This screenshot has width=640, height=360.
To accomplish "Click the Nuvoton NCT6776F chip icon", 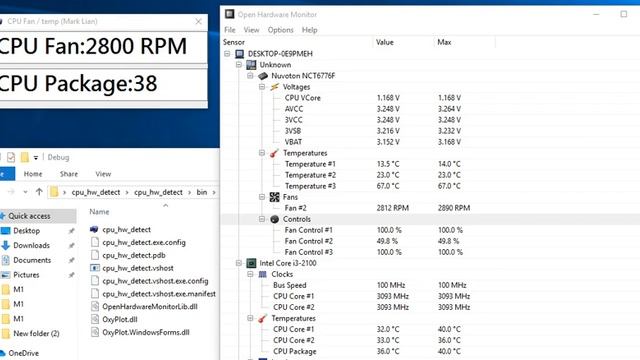I will [x=263, y=76].
